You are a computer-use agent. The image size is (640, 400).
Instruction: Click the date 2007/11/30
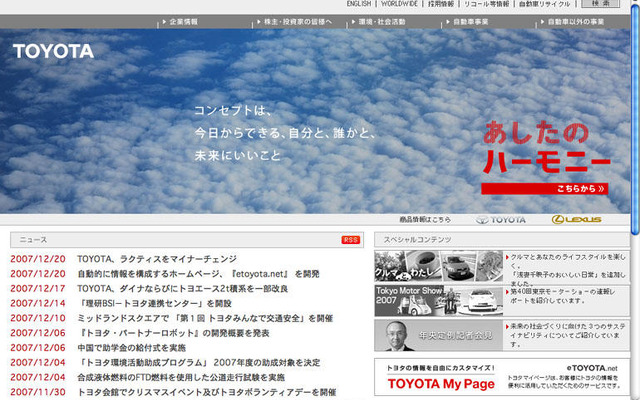tap(38, 392)
